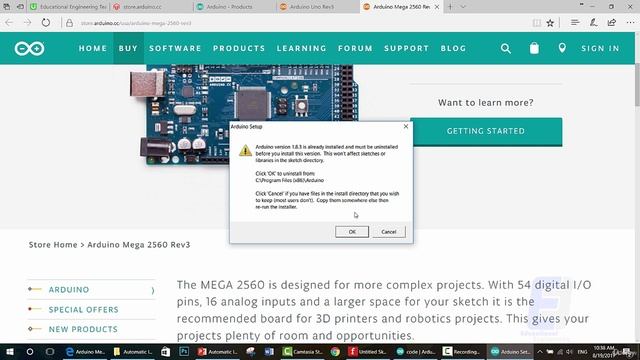
Task: Set tabs aside icon
Action: pyautogui.click(x=20, y=7)
